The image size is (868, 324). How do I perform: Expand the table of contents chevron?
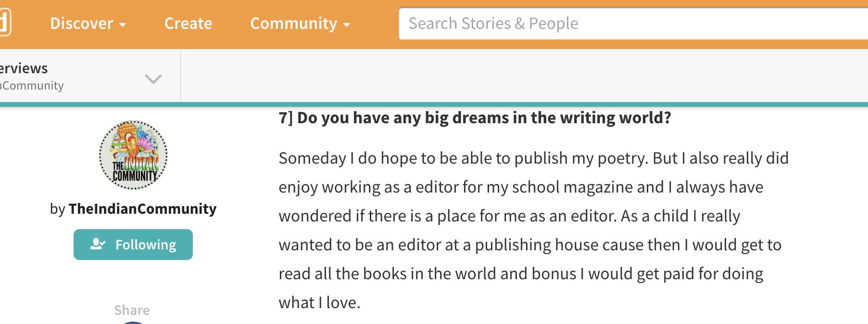point(153,78)
